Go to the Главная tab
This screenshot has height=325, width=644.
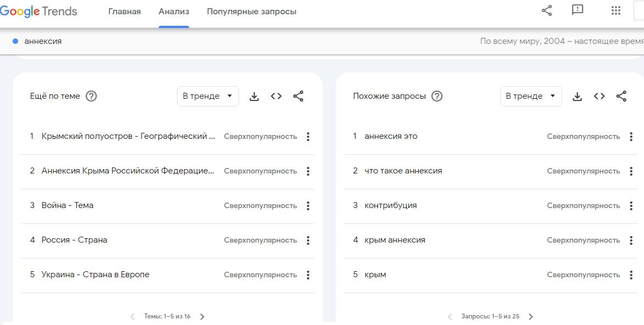(124, 12)
